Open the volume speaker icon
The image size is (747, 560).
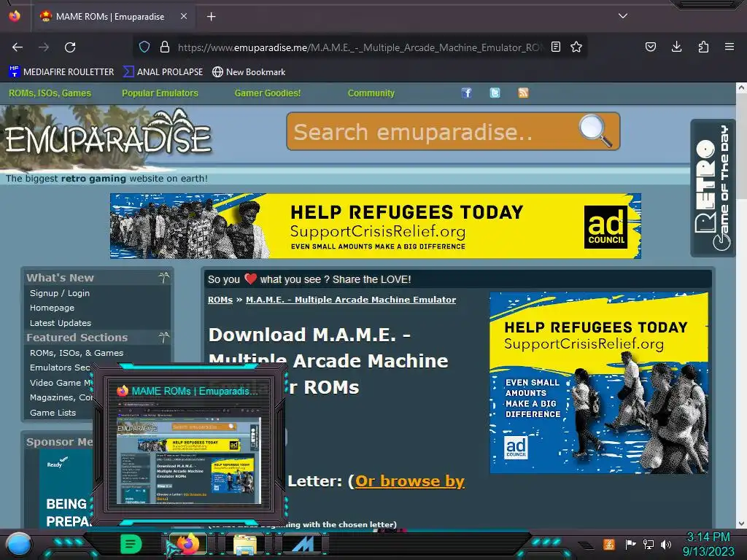tap(666, 544)
